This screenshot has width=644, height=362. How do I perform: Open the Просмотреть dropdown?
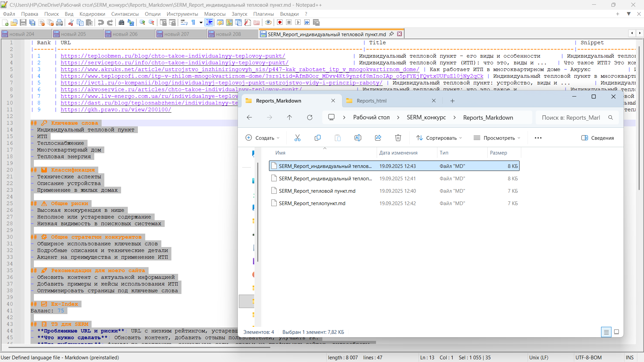(497, 138)
